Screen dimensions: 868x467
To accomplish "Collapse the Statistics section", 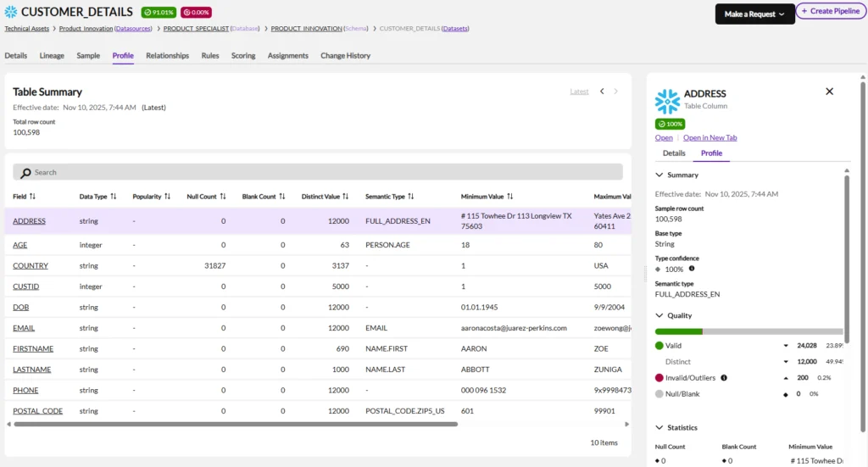I will (659, 428).
